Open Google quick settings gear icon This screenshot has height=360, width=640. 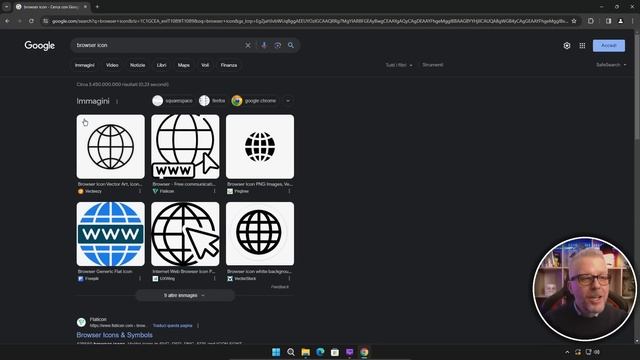(567, 46)
